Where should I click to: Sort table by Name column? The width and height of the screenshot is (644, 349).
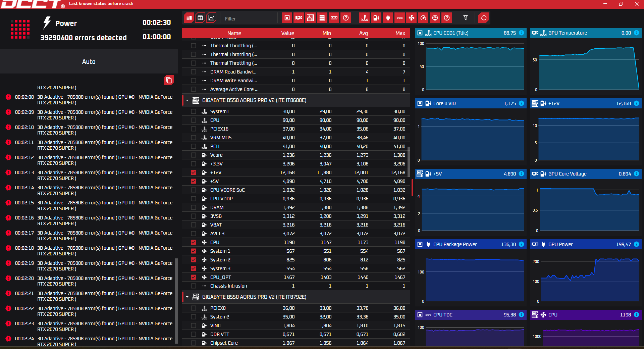(234, 33)
